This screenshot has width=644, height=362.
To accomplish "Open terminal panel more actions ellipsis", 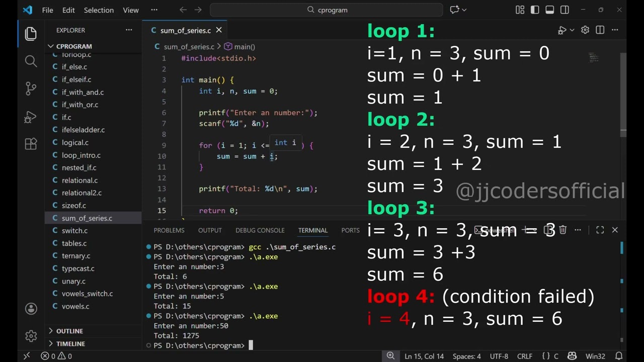I will 578,230.
